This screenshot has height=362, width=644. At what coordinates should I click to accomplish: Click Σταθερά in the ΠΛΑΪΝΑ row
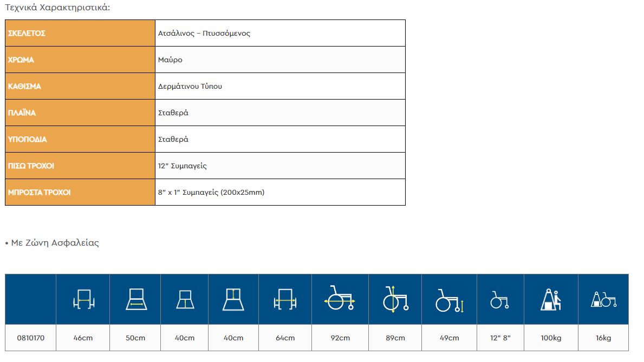(x=173, y=113)
